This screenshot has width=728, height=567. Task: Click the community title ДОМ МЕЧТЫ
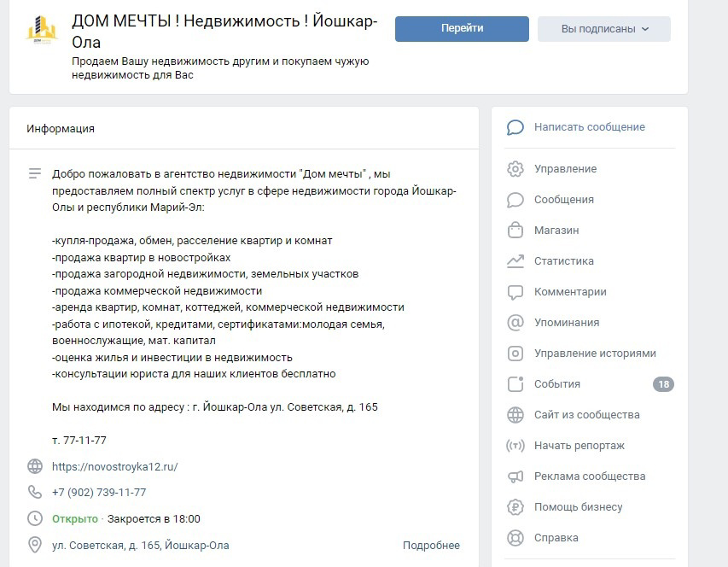[224, 32]
